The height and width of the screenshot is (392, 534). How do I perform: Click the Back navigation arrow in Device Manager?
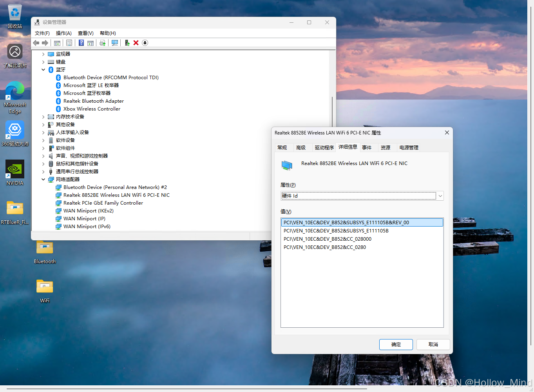36,43
